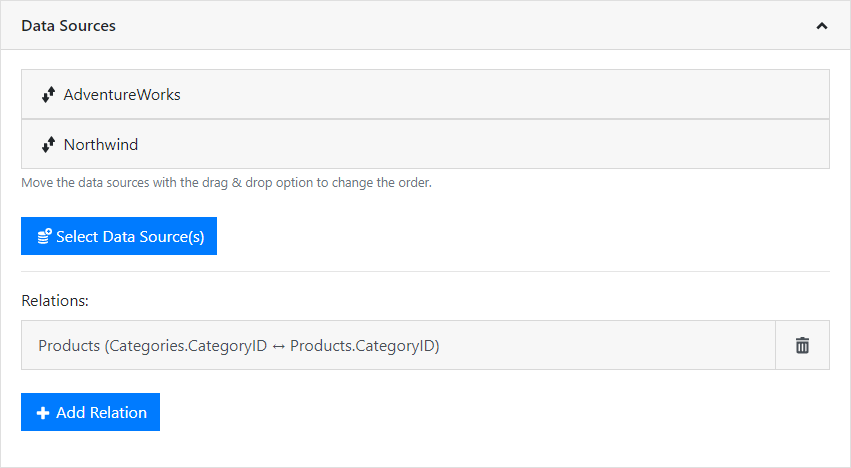
Task: Click blank area of the Data Sources header bar
Action: coord(450,26)
